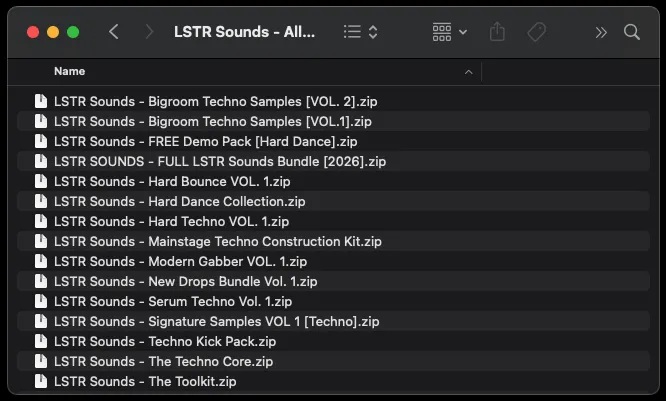
Task: Click the Name column header
Action: coord(70,72)
